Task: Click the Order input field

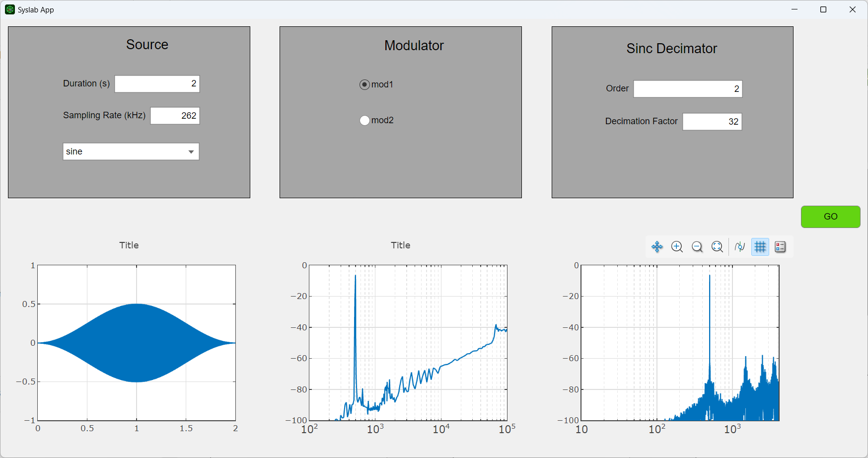Action: coord(687,89)
